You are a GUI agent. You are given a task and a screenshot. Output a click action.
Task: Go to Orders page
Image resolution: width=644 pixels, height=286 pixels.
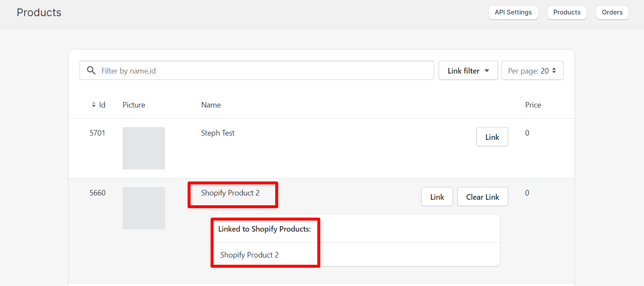612,12
